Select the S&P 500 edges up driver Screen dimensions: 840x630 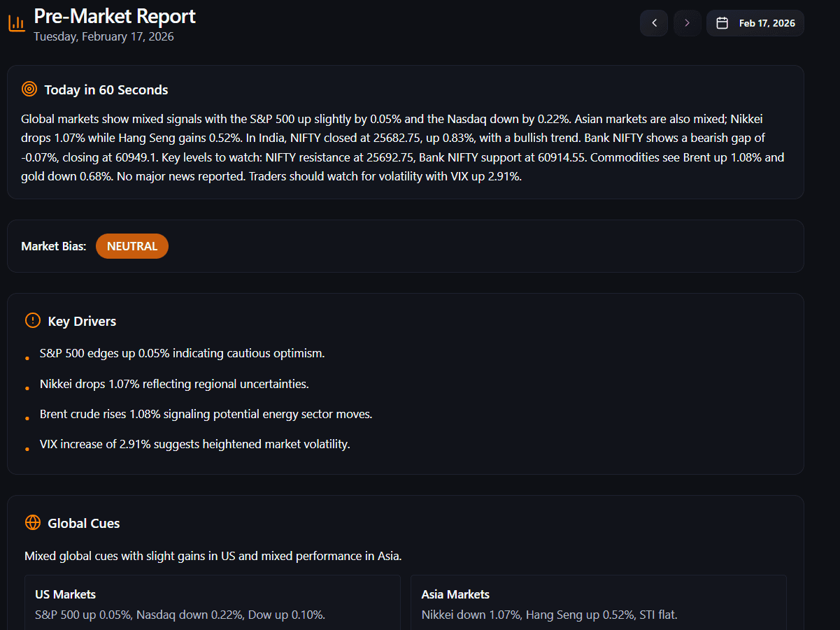[x=182, y=353]
